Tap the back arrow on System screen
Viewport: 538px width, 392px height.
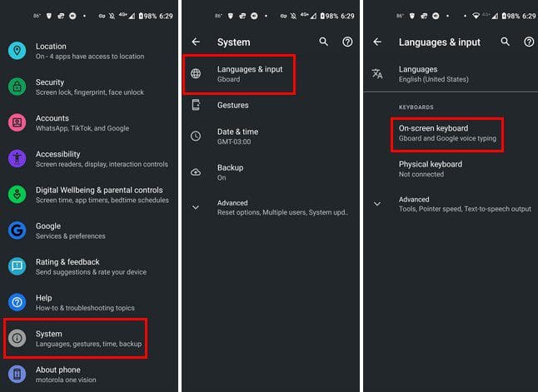(196, 42)
